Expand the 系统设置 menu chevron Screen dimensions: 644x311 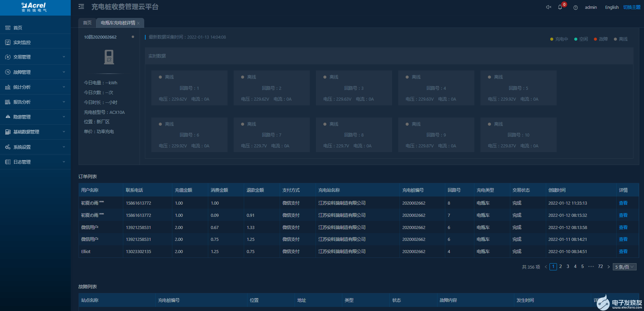pos(64,147)
